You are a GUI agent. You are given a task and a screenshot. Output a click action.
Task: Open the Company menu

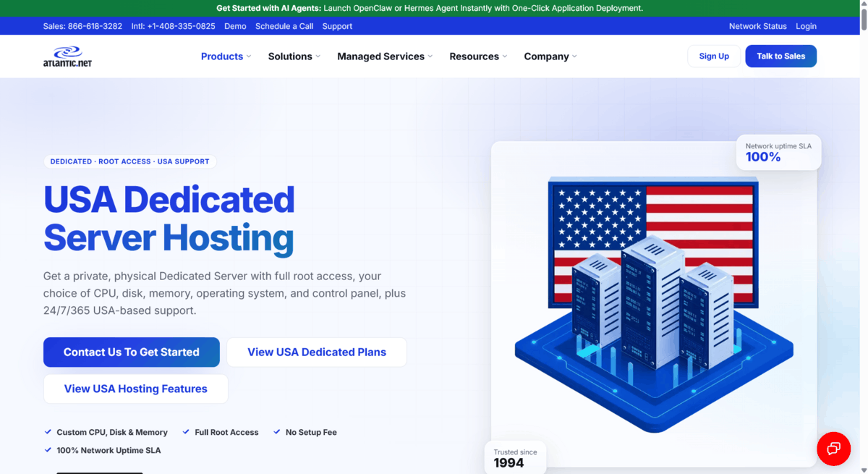(x=546, y=56)
